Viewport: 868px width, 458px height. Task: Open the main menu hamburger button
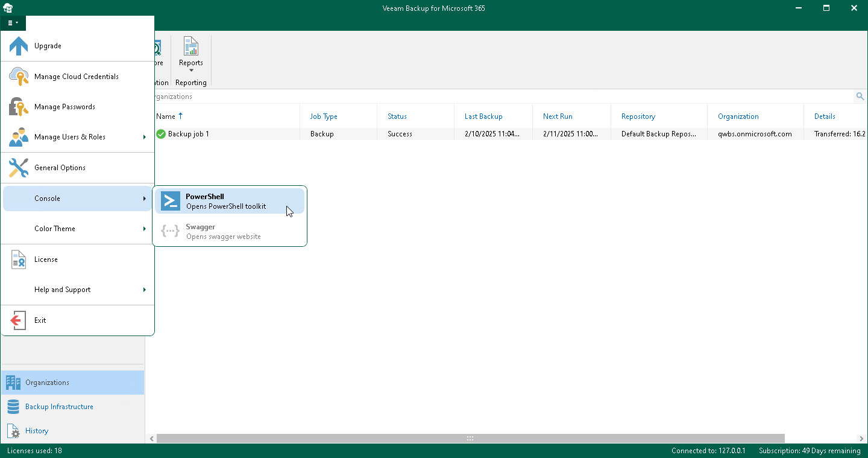coord(13,23)
